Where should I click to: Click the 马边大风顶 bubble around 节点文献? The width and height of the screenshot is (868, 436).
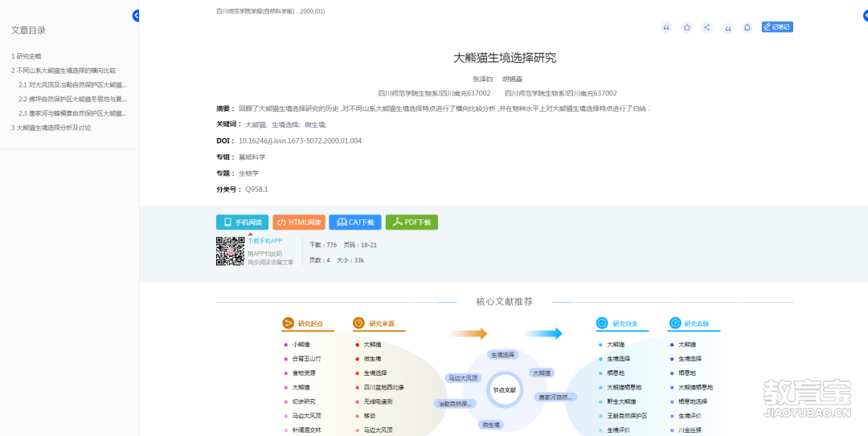coord(463,378)
